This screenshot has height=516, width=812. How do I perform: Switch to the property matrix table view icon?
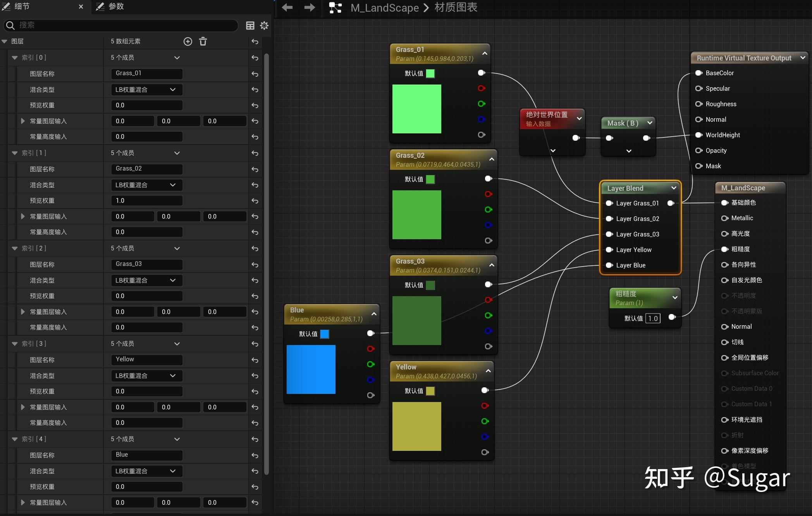pyautogui.click(x=250, y=26)
